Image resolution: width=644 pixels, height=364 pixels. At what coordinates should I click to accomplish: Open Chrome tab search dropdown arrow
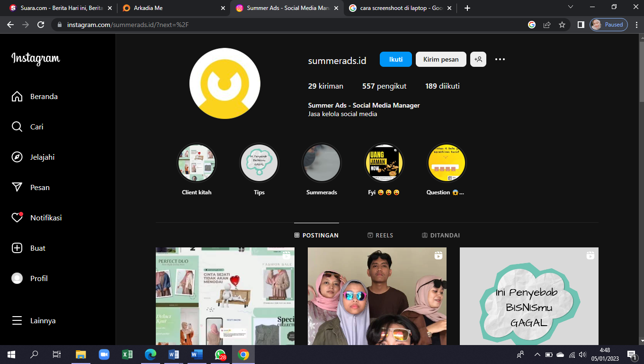[571, 8]
